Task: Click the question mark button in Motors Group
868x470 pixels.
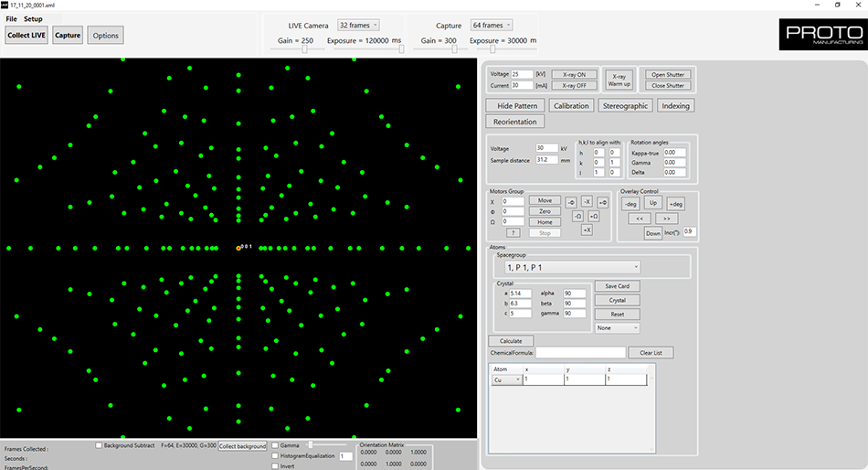Action: pos(513,233)
